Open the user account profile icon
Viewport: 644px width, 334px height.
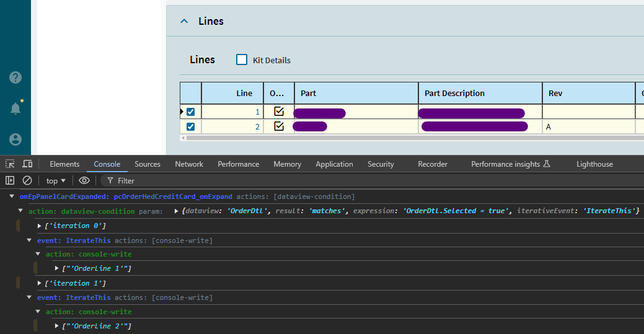pyautogui.click(x=15, y=139)
